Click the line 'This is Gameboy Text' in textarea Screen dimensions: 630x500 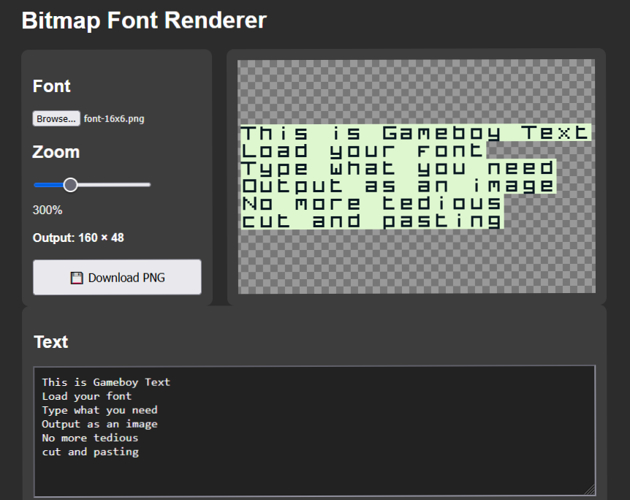(x=106, y=382)
